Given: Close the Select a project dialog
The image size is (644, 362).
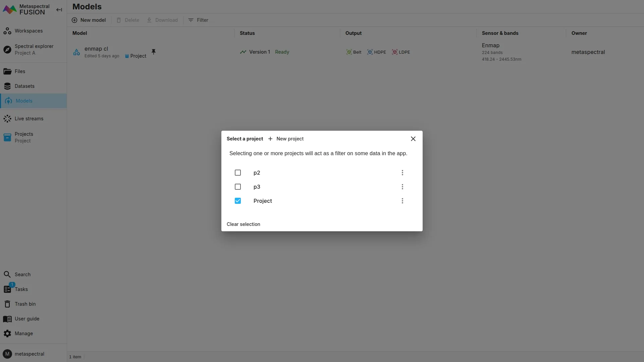Looking at the screenshot, I should [413, 139].
